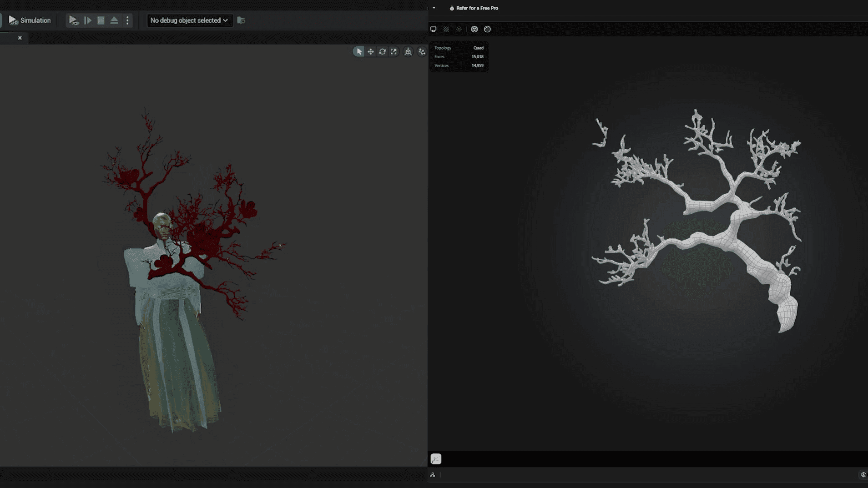Viewport: 868px width, 488px height.
Task: Click the eject button
Action: (114, 20)
